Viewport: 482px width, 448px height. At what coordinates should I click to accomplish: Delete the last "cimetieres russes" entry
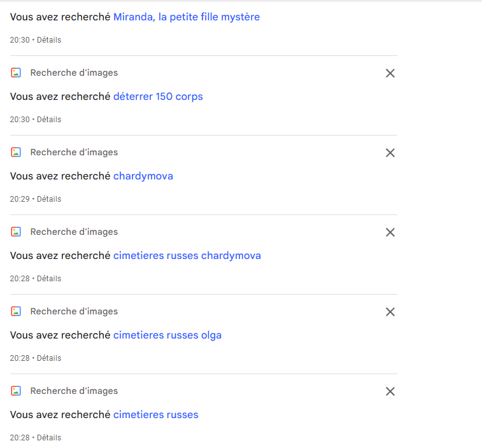click(x=390, y=391)
